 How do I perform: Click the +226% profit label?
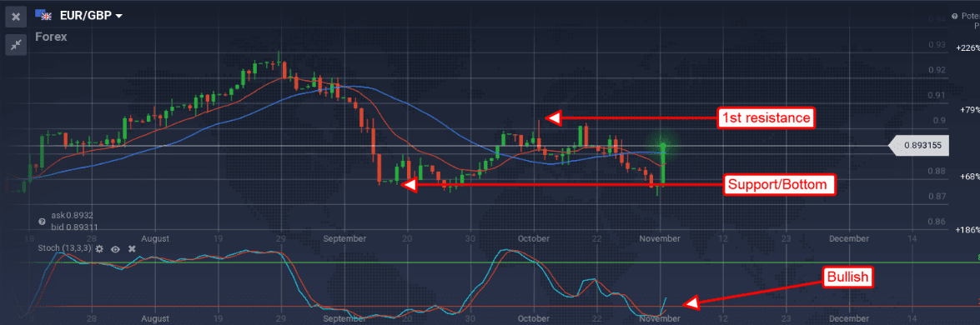967,47
